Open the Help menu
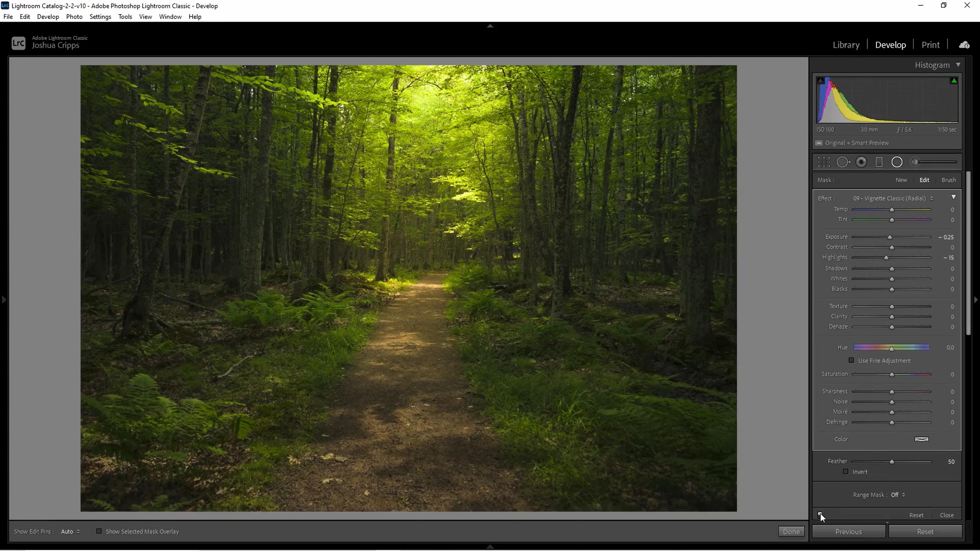Viewport: 980px width, 551px height. pyautogui.click(x=195, y=17)
